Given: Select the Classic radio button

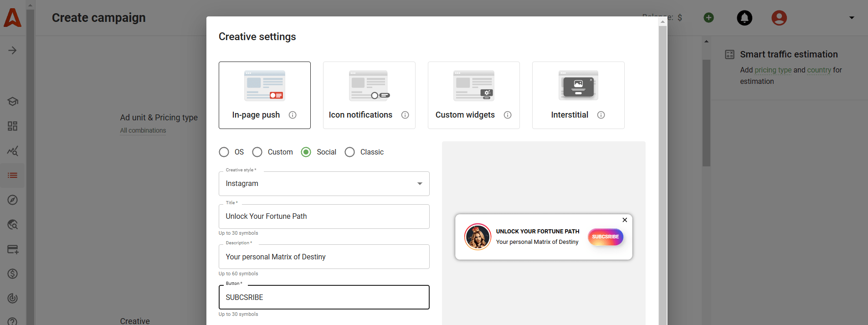Looking at the screenshot, I should coord(349,152).
